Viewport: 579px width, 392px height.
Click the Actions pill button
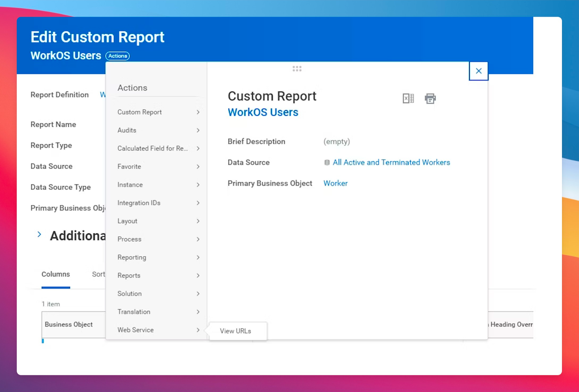pos(117,56)
